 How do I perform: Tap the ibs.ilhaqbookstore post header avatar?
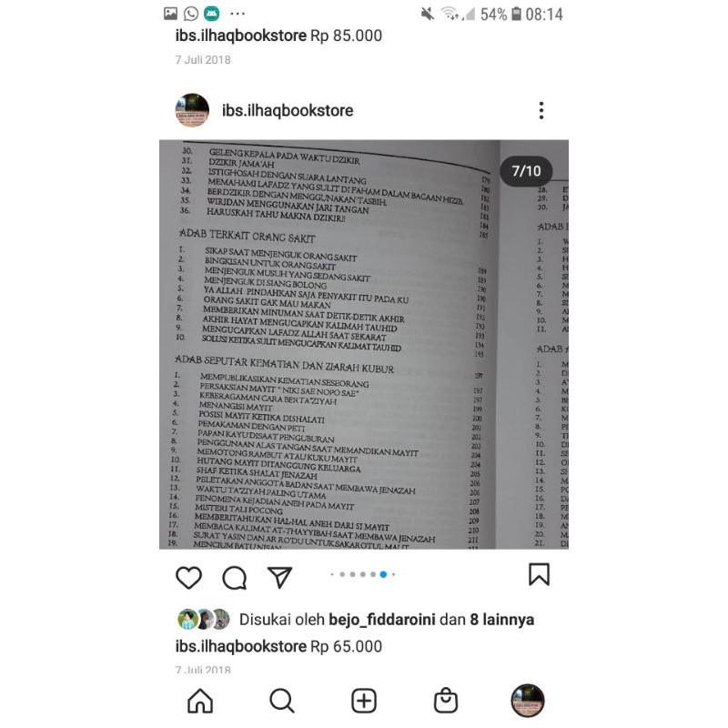point(192,110)
